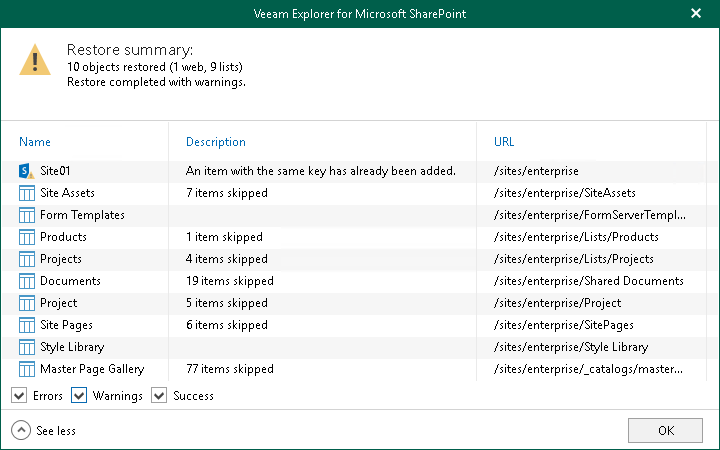Viewport: 720px width, 450px height.
Task: Sort by the Description column header
Action: [x=216, y=142]
